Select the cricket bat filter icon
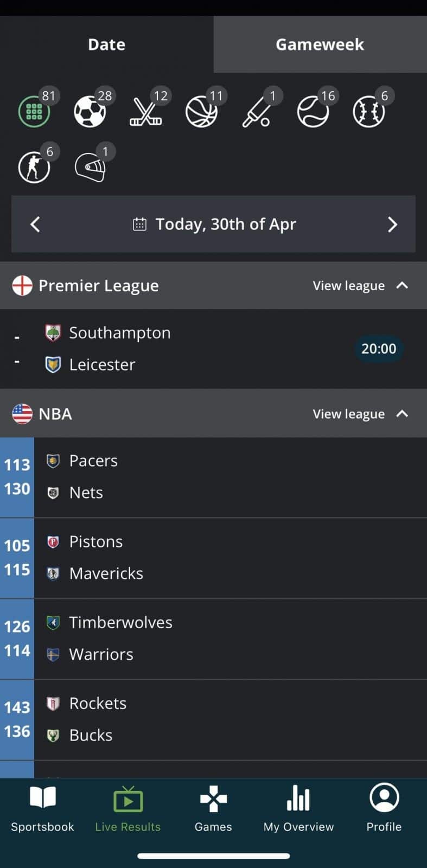Image resolution: width=427 pixels, height=868 pixels. pos(257,112)
